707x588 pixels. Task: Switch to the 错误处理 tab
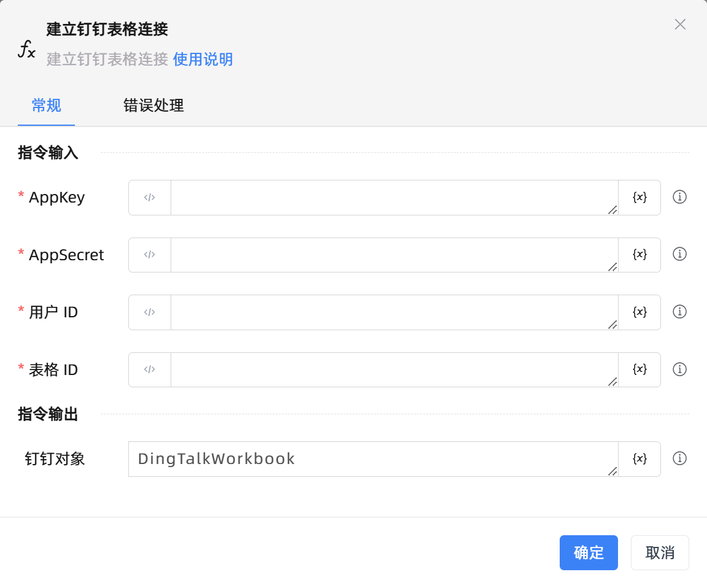153,106
